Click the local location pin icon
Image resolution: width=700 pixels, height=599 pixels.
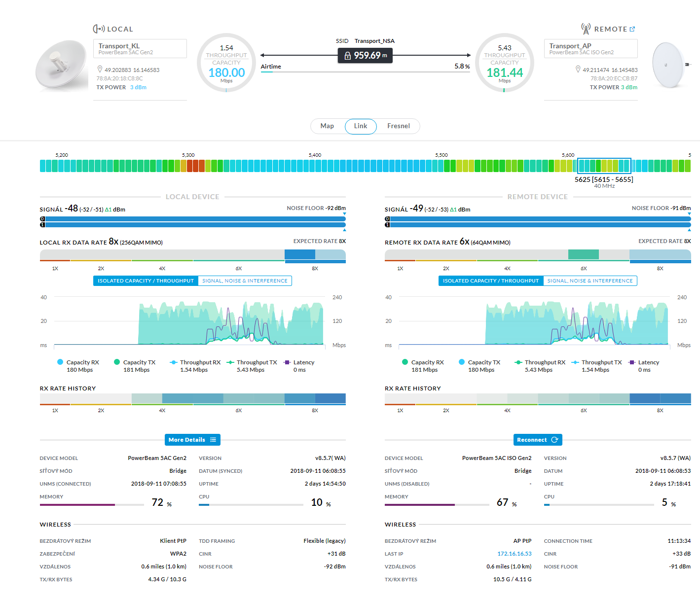[x=100, y=70]
